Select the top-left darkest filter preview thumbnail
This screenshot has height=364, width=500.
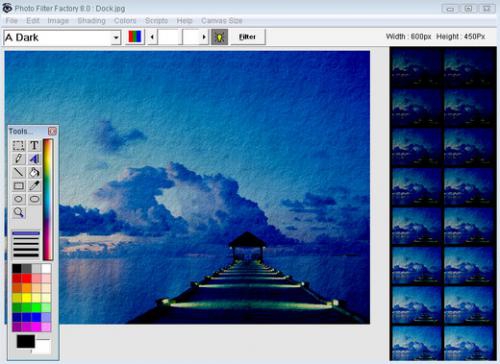coord(416,68)
